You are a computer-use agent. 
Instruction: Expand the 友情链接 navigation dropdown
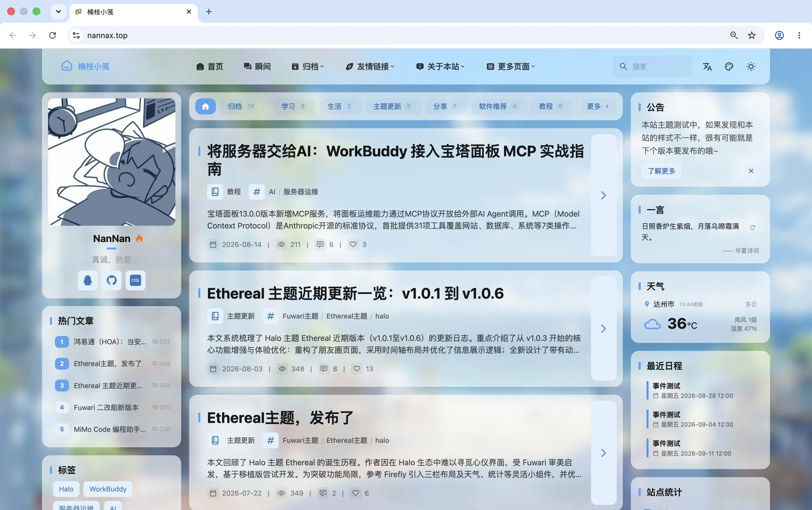(370, 67)
